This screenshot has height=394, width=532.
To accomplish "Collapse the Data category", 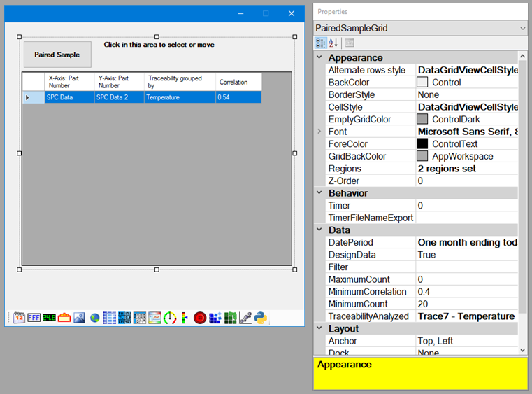I will pyautogui.click(x=320, y=230).
